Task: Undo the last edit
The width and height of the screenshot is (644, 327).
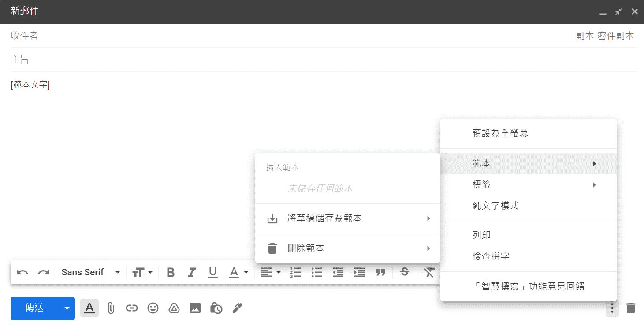Action: pyautogui.click(x=22, y=272)
